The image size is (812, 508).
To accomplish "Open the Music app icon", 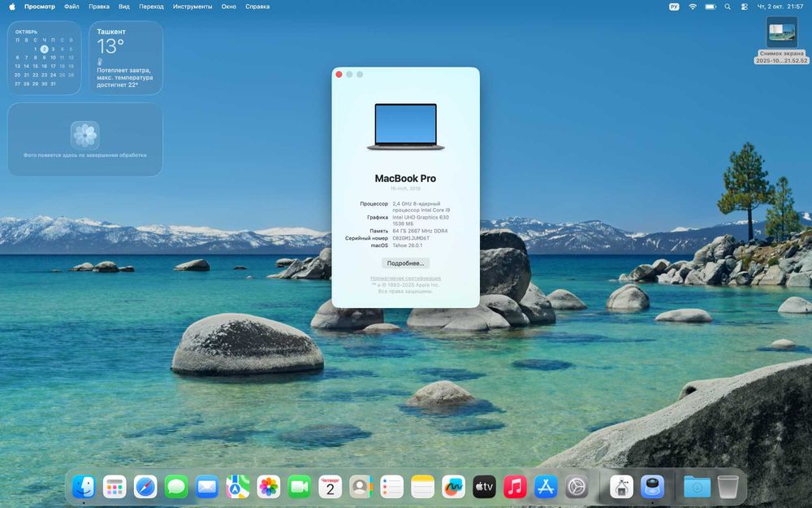I will 516,487.
